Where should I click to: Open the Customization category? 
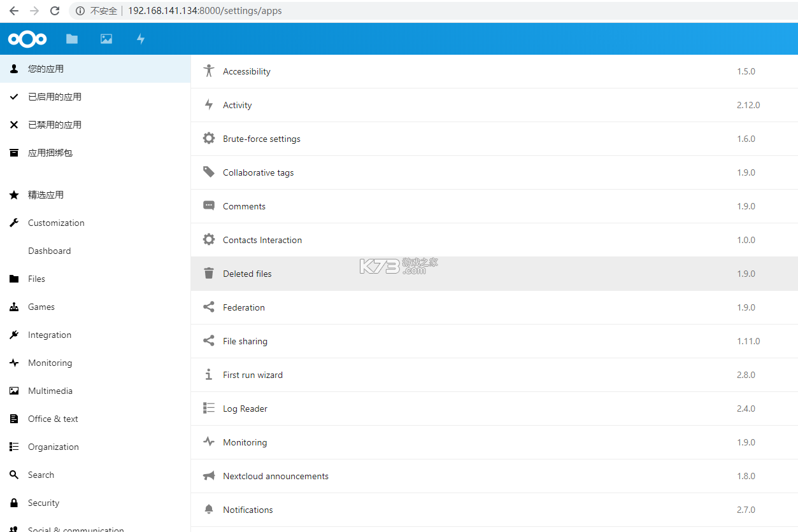96,223
